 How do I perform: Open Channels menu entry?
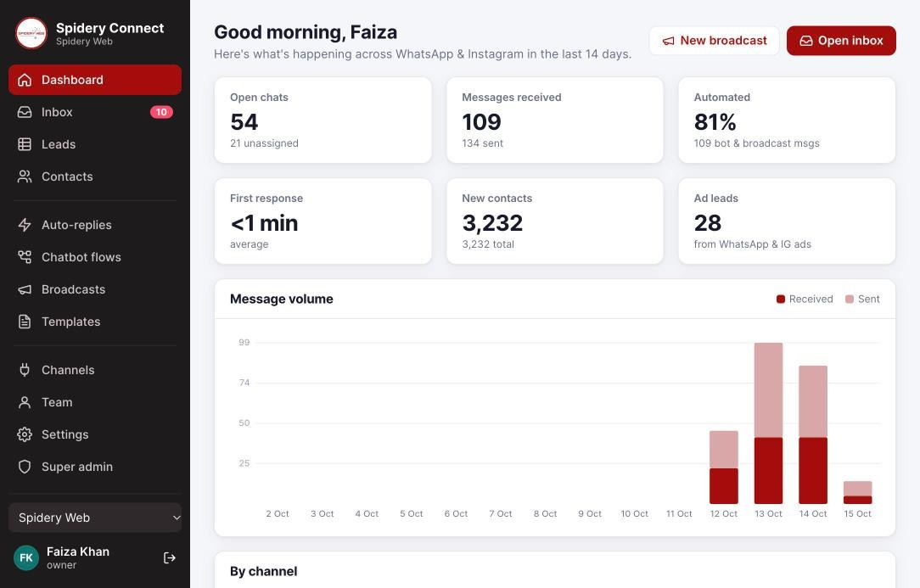(x=95, y=370)
